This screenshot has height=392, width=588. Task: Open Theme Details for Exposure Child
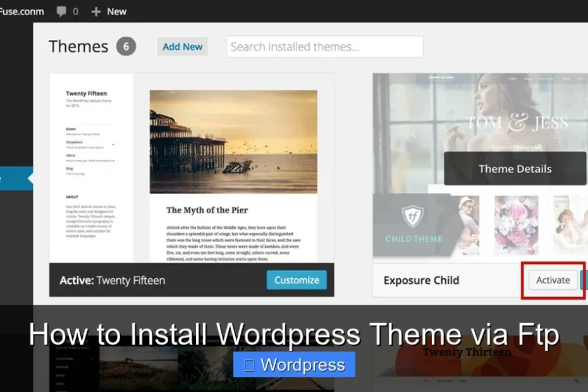point(515,169)
